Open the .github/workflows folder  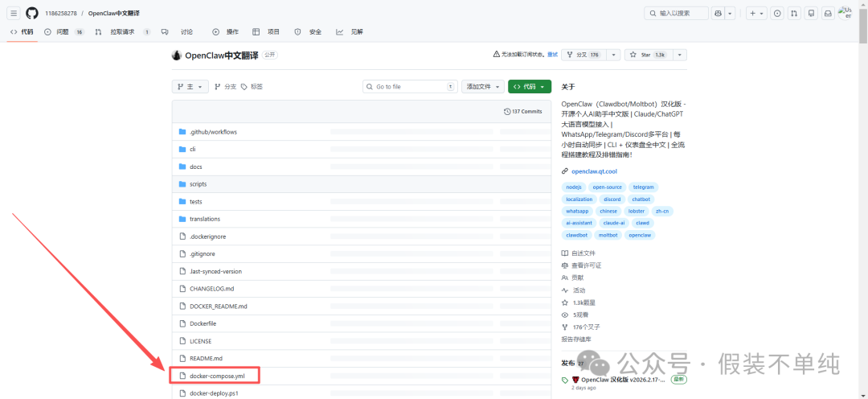coord(213,132)
